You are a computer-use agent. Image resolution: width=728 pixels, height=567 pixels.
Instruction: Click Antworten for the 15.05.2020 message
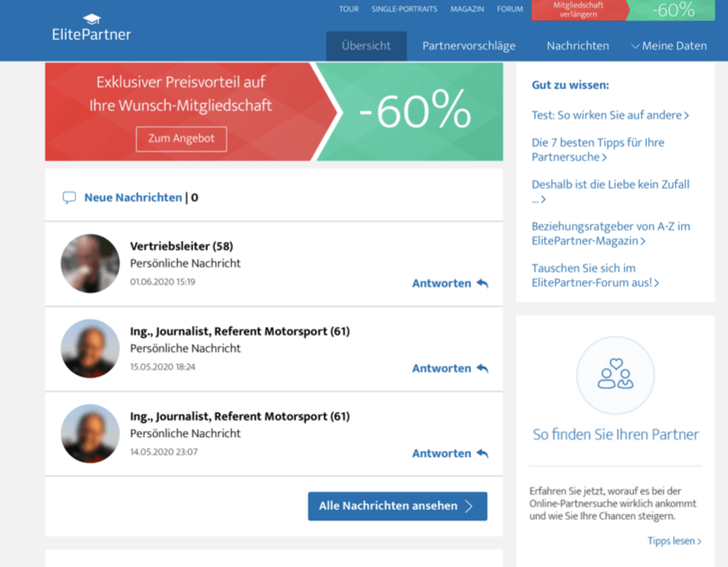tap(441, 368)
